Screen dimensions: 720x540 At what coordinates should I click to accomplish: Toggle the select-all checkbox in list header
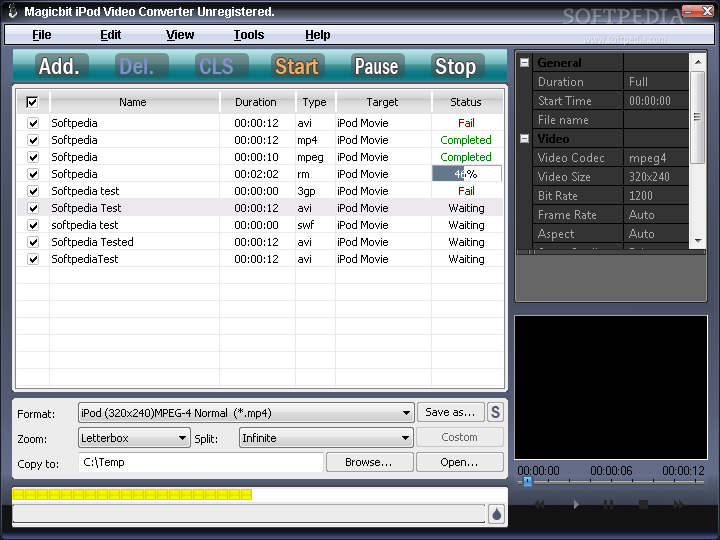32,102
